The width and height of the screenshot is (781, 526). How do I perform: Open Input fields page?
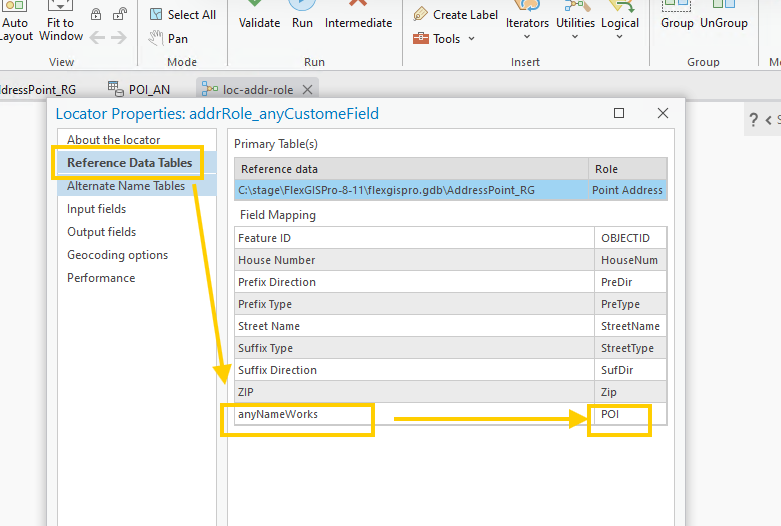pos(97,209)
